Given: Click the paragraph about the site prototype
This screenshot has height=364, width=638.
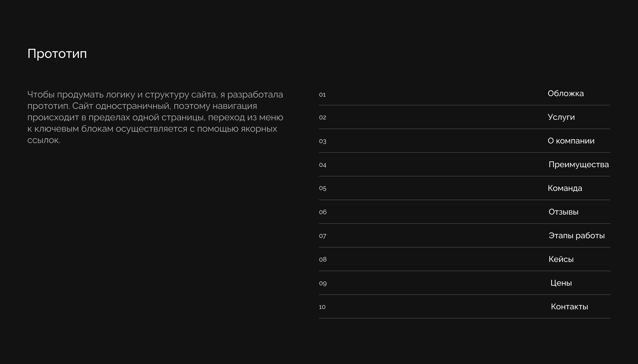Looking at the screenshot, I should tap(155, 117).
